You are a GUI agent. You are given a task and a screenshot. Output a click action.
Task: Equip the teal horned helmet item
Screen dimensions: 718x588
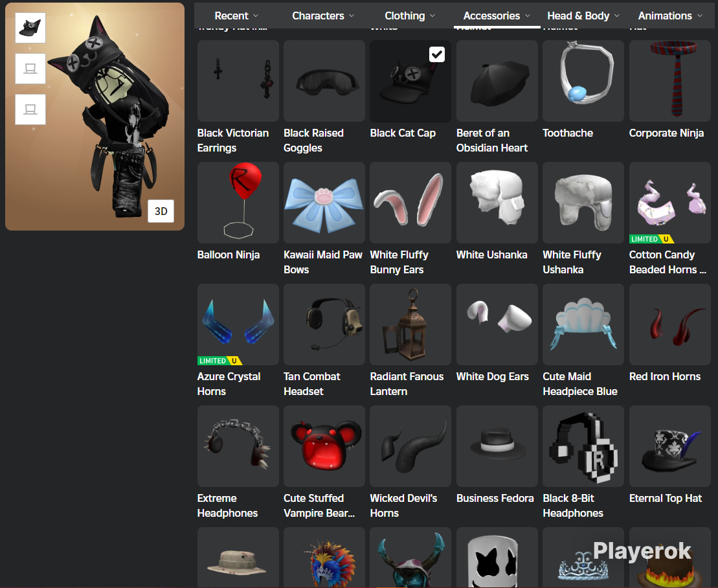(410, 558)
